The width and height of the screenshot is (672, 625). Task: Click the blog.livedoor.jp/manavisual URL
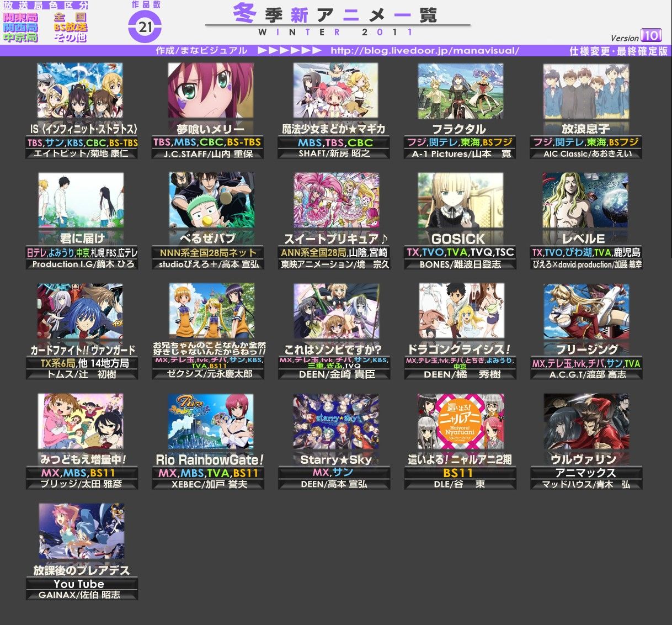[425, 50]
